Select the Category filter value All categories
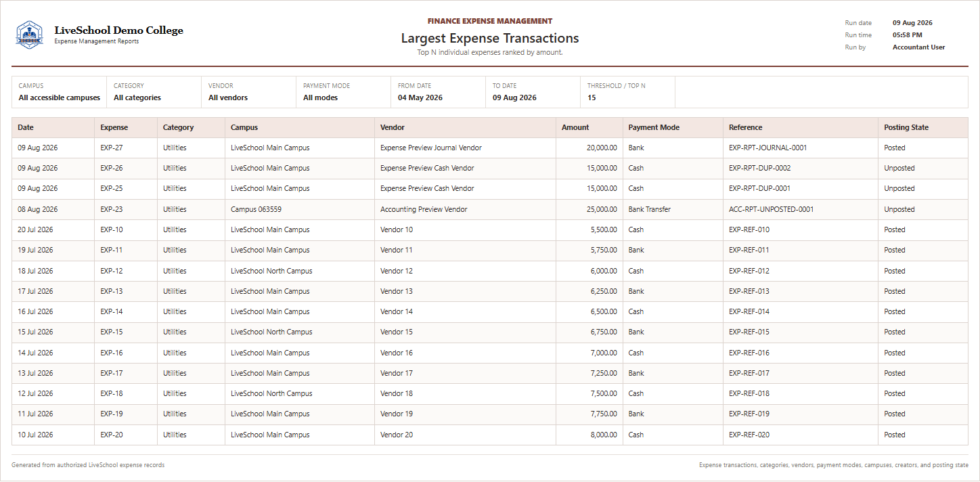This screenshot has height=482, width=980. click(x=137, y=97)
